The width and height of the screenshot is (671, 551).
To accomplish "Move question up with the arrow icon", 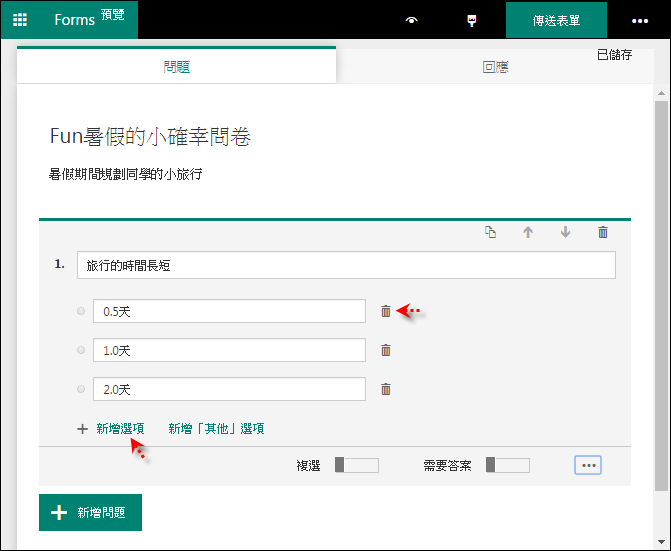I will click(528, 232).
